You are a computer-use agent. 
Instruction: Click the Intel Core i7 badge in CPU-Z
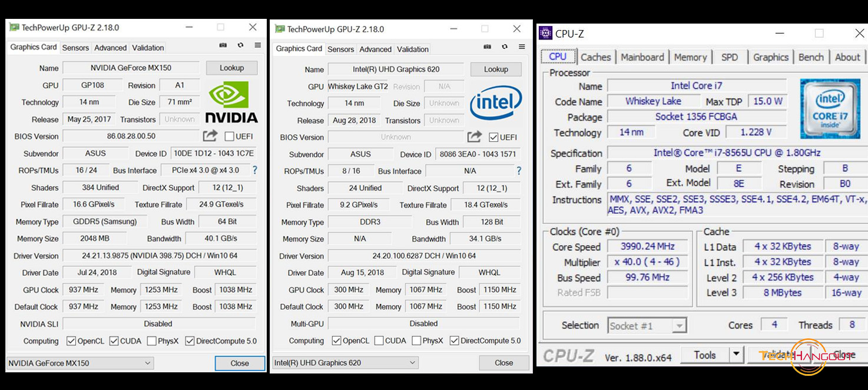tap(830, 109)
